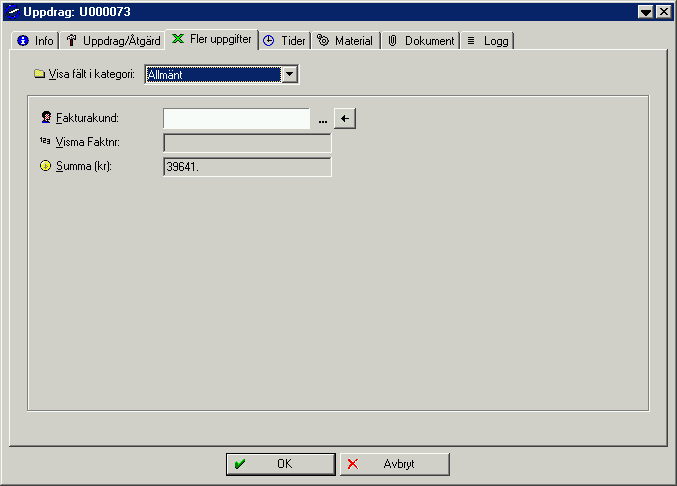Open the Info tab
Image resolution: width=677 pixels, height=486 pixels.
tap(35, 41)
